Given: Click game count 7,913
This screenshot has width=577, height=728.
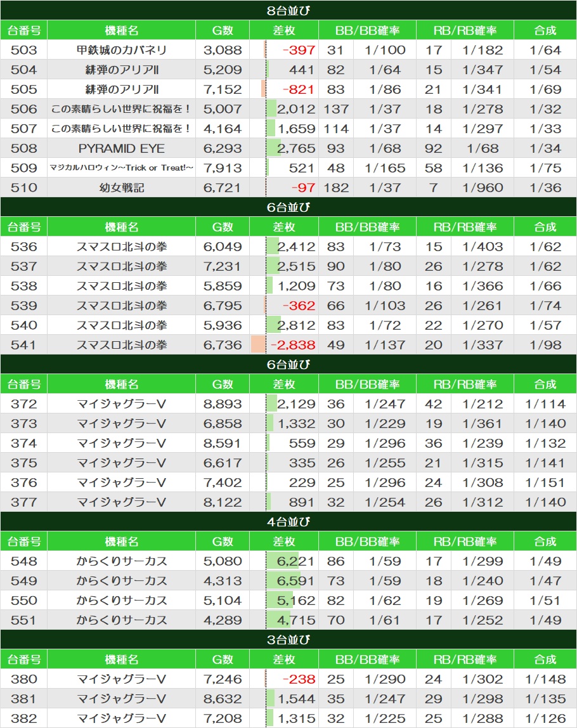Looking at the screenshot, I should [x=223, y=168].
